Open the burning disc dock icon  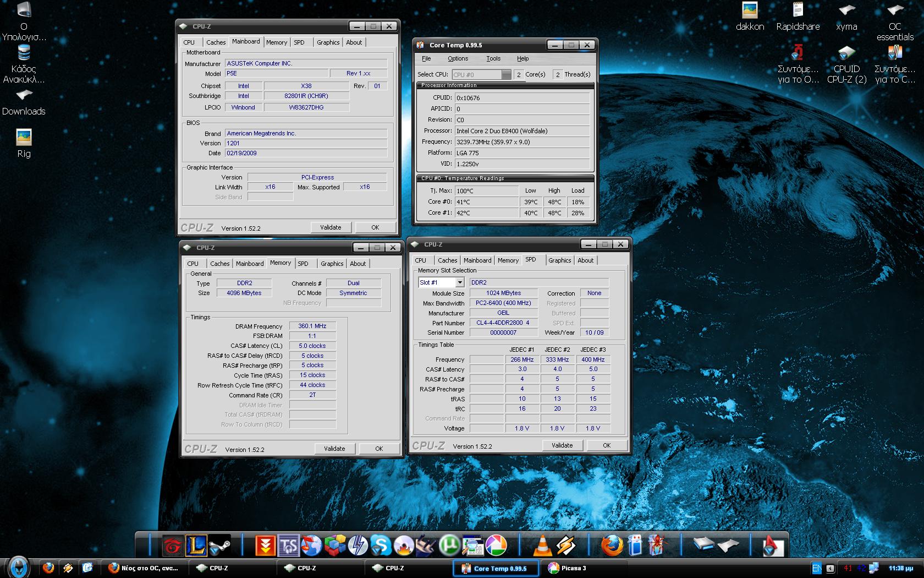tap(404, 546)
